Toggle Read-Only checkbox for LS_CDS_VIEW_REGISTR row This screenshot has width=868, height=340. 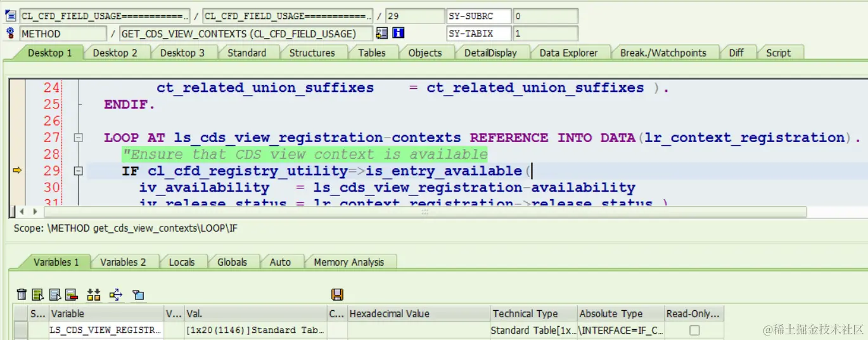(694, 330)
